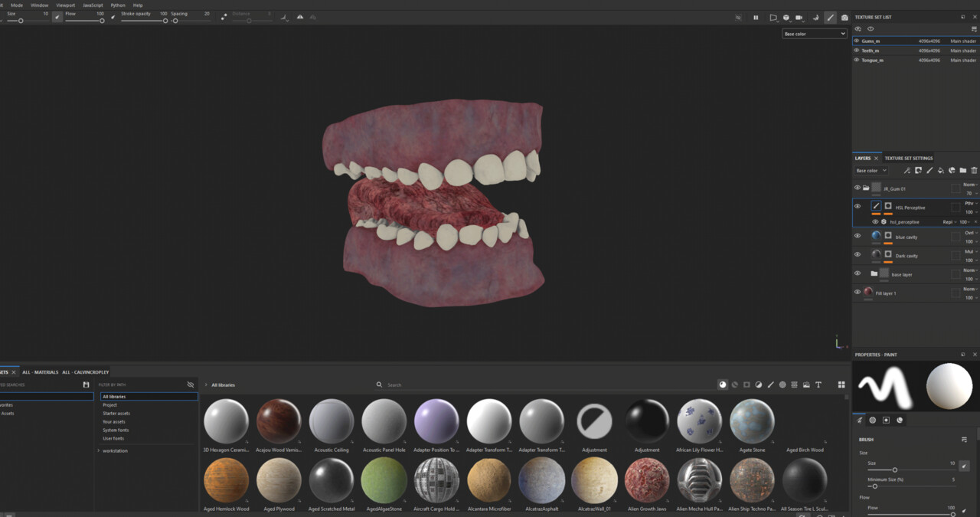Pick the Alien Growth Jaws material thumbnail
The height and width of the screenshot is (517, 980).
tap(646, 481)
